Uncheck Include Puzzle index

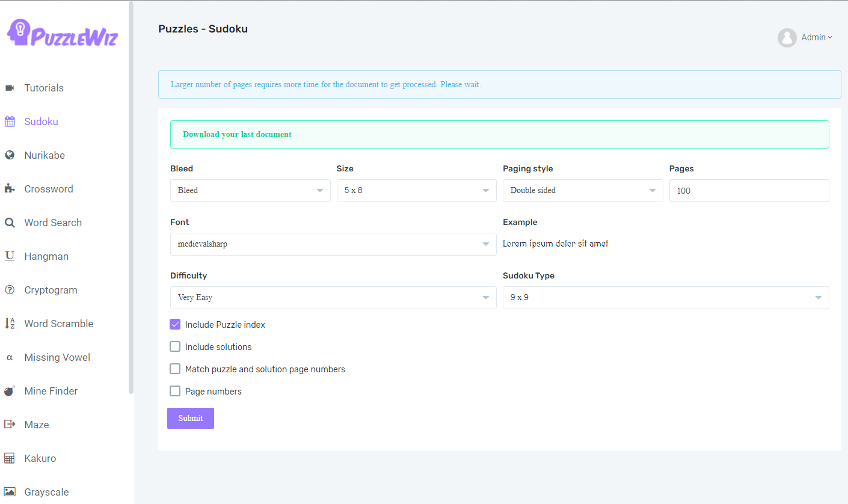175,324
